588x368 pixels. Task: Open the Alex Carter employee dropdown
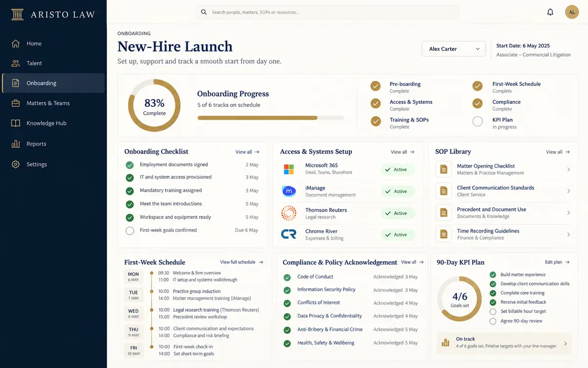coord(454,49)
